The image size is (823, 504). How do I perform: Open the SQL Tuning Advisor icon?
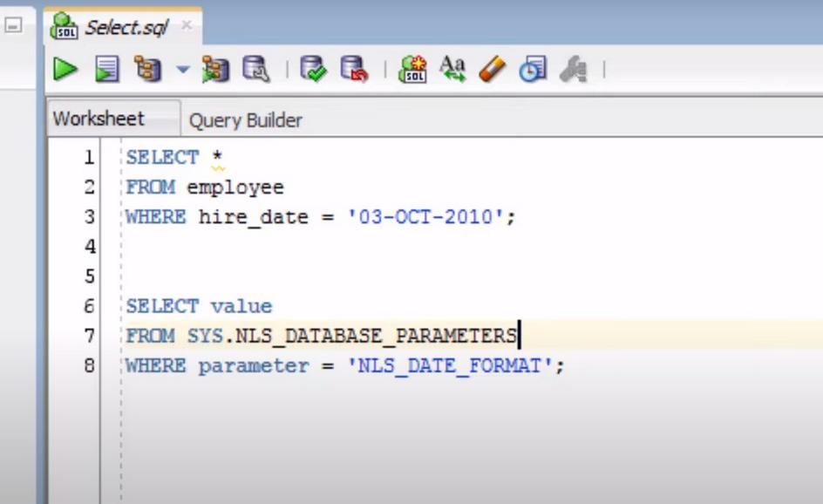coord(255,70)
